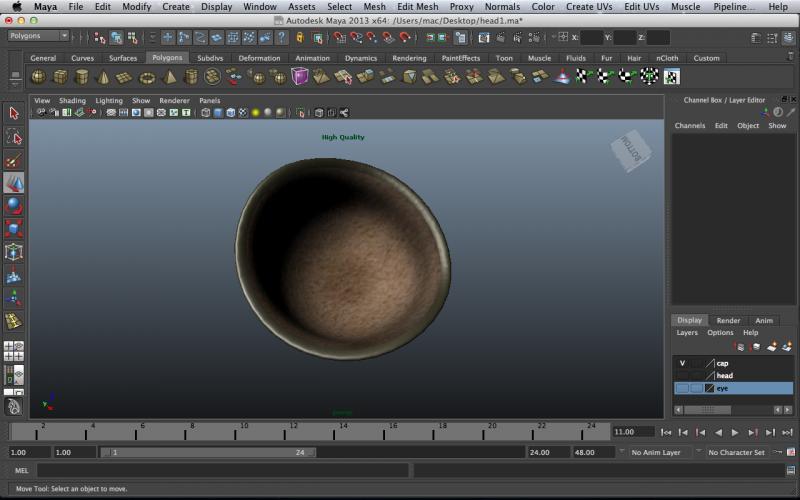
Task: Create a polygon cube from the shelf
Action: [60, 77]
